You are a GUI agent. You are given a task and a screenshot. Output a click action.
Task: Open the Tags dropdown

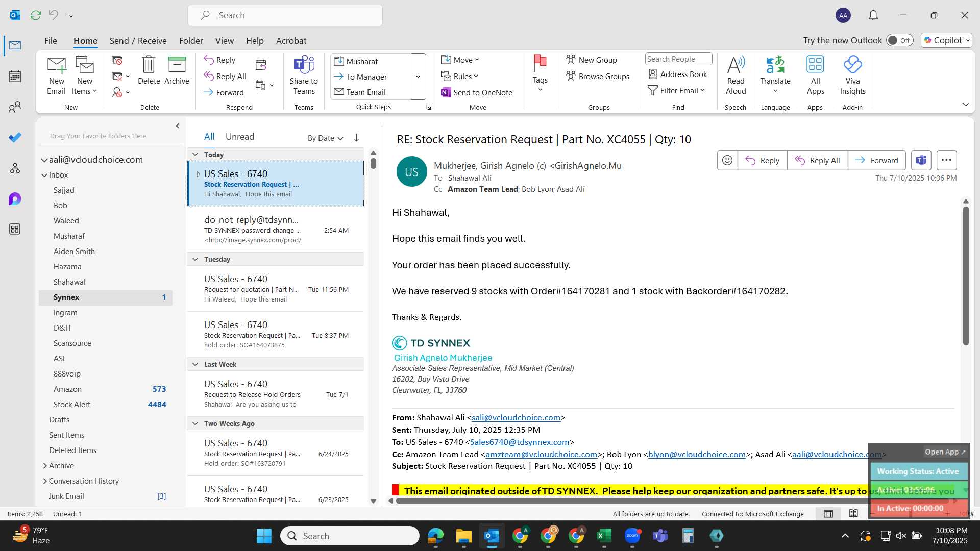[x=540, y=74]
